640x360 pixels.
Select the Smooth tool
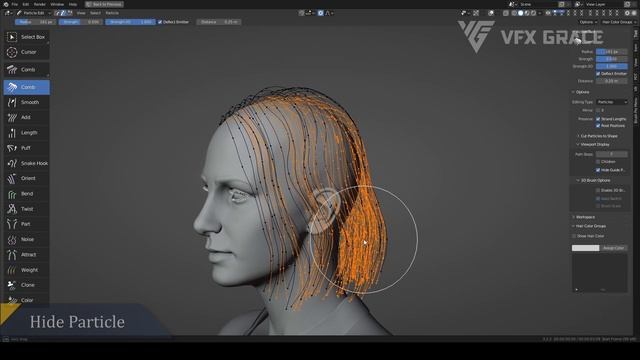click(27, 102)
